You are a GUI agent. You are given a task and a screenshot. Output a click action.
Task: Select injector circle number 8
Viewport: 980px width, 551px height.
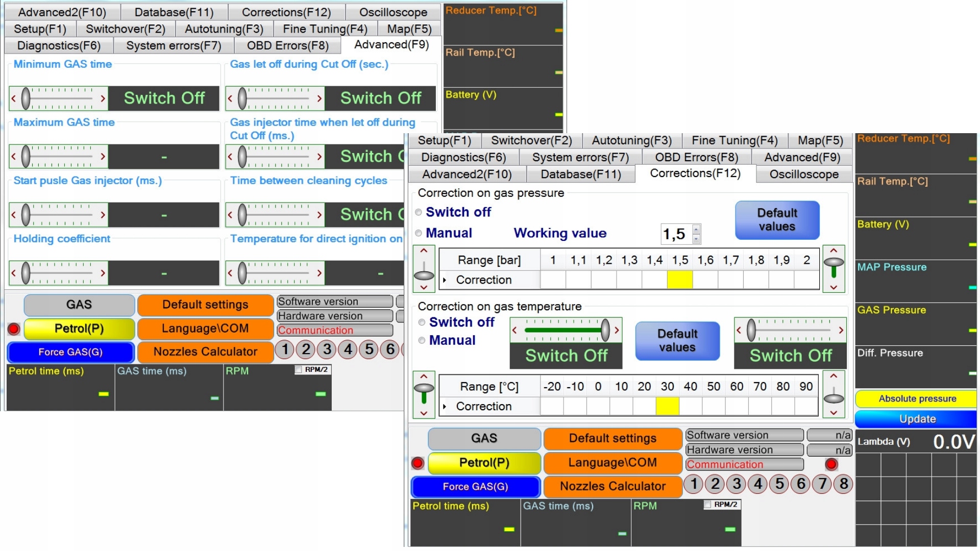[x=844, y=484]
